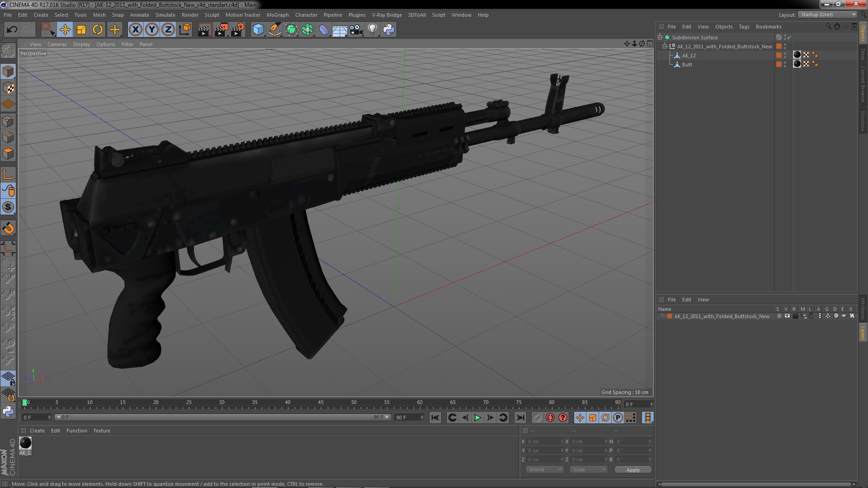Switch to Model mode in left palette
The width and height of the screenshot is (868, 488).
point(8,71)
